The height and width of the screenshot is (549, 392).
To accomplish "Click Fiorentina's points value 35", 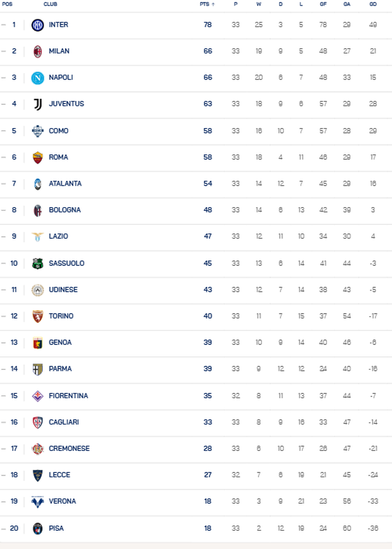I will (207, 395).
